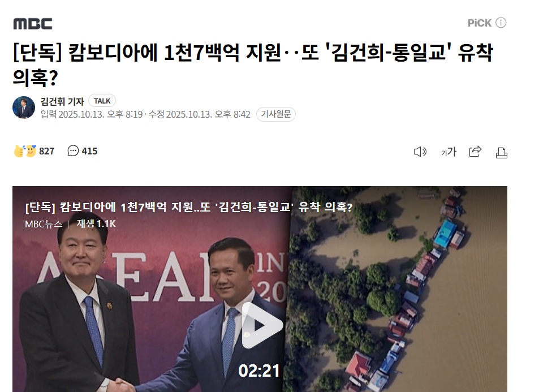Click the print article icon
The width and height of the screenshot is (539, 392).
502,152
